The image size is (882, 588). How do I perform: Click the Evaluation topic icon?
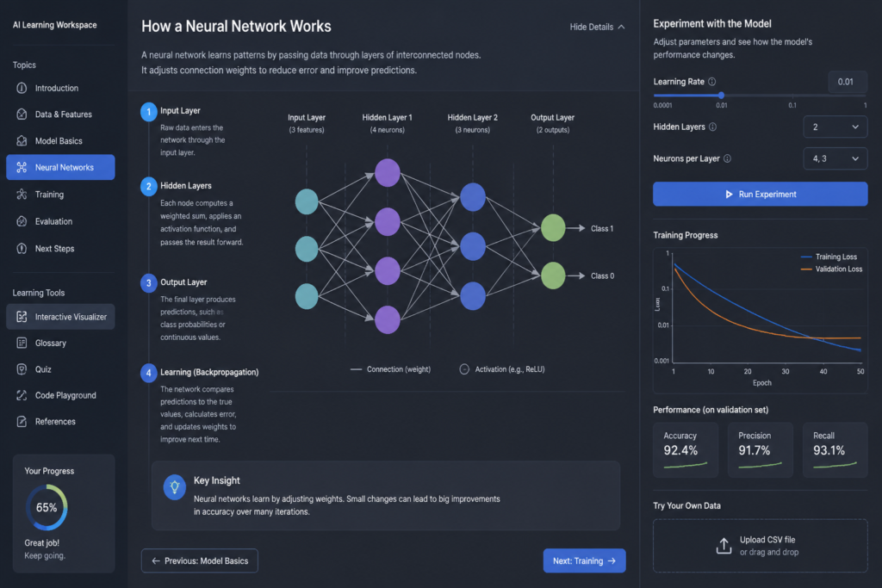click(22, 221)
